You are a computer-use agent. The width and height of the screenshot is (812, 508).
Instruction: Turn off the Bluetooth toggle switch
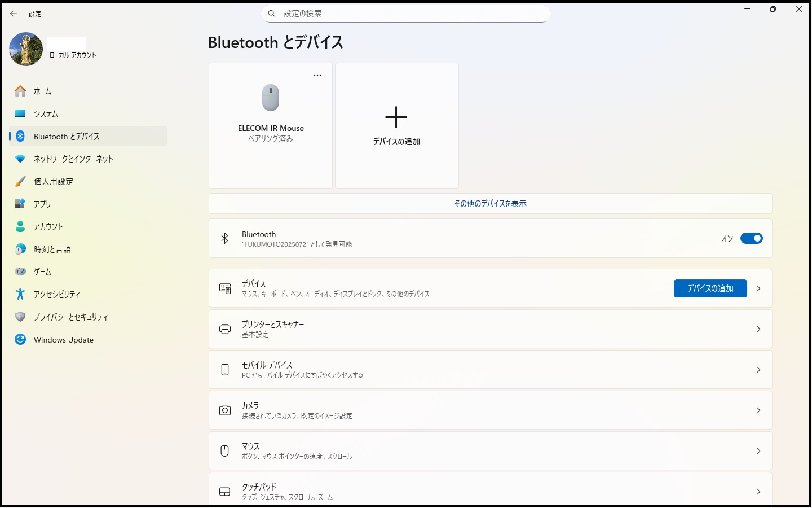751,238
